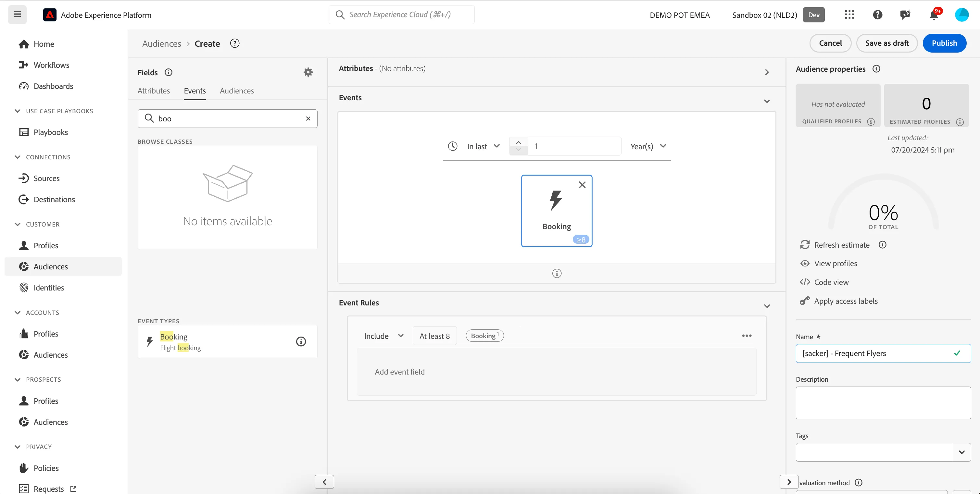
Task: Open Code view
Action: point(831,282)
